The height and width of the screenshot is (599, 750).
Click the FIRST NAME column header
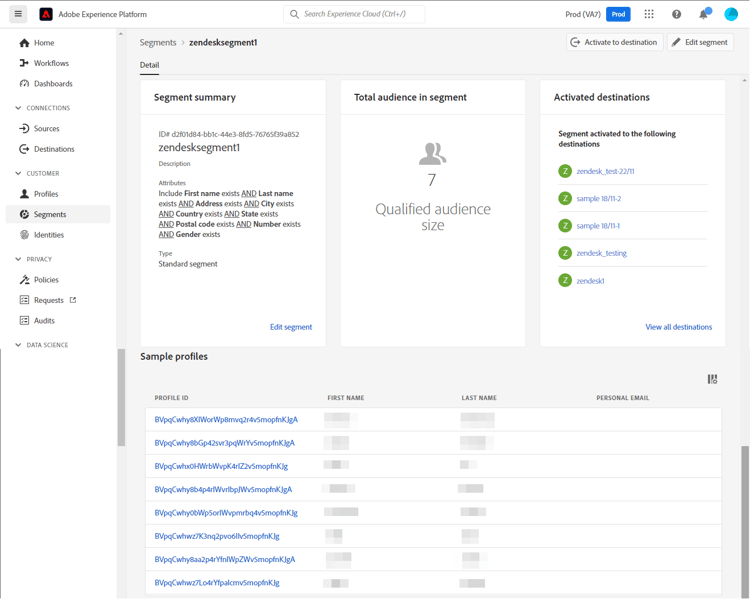[346, 398]
